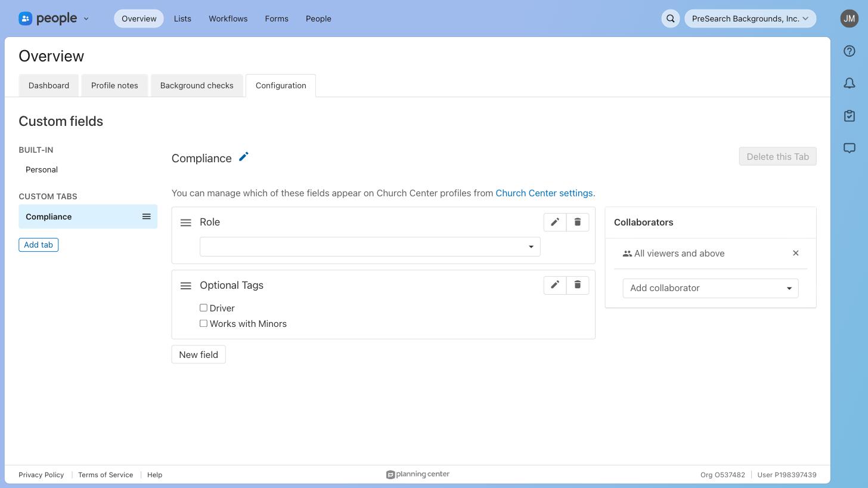This screenshot has height=488, width=868.
Task: Open the Add collaborator dropdown
Action: 711,288
